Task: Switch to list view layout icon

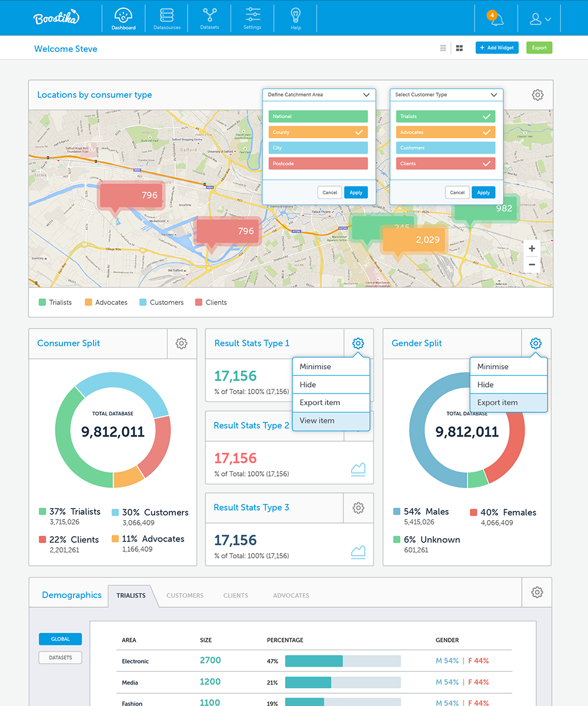Action: click(443, 48)
